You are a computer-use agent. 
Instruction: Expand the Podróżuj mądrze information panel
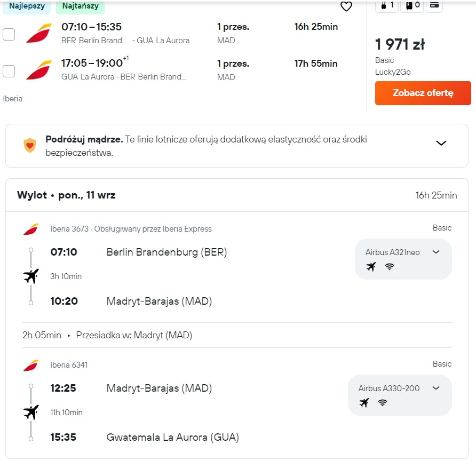[441, 143]
